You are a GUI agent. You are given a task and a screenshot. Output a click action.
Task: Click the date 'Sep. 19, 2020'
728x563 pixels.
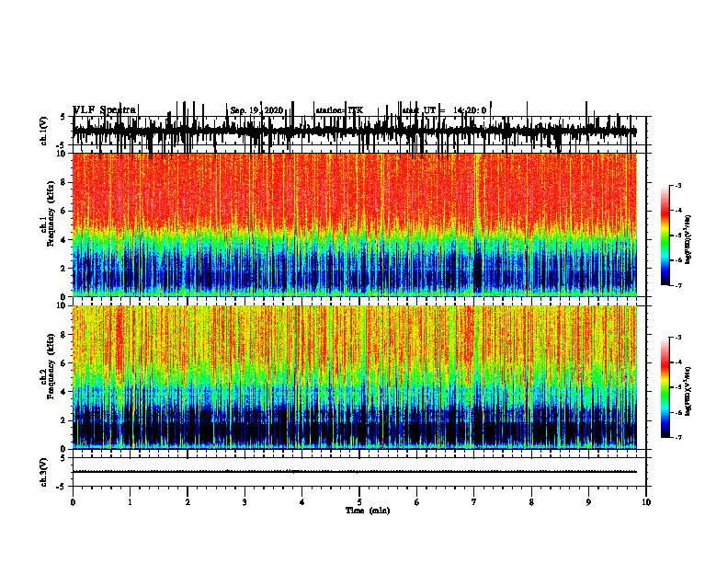[256, 110]
